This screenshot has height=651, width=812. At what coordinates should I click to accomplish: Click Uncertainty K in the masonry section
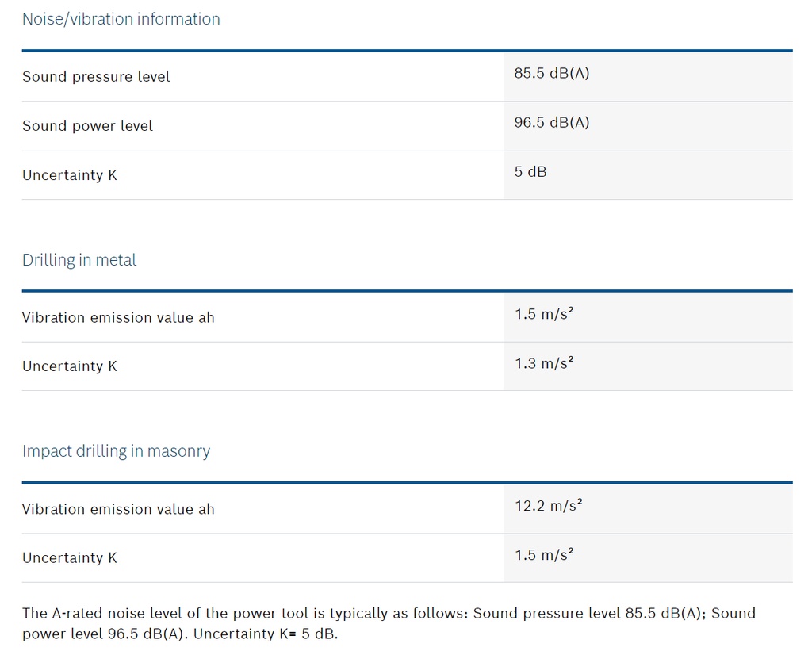coord(70,557)
